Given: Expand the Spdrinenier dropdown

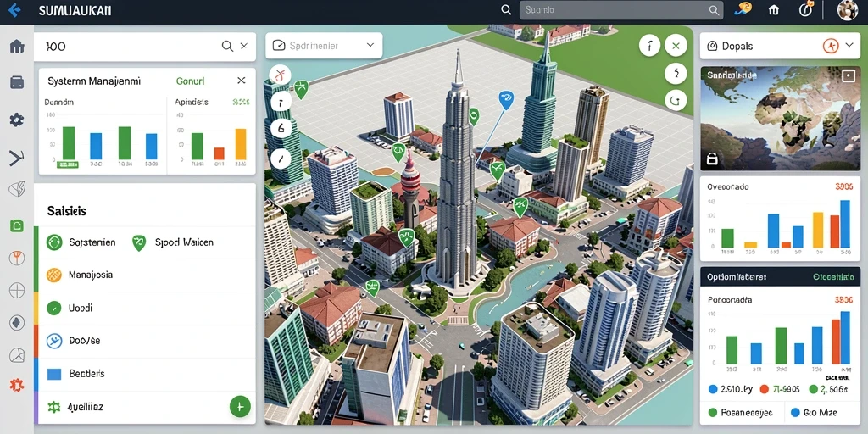Looking at the screenshot, I should coord(324,46).
